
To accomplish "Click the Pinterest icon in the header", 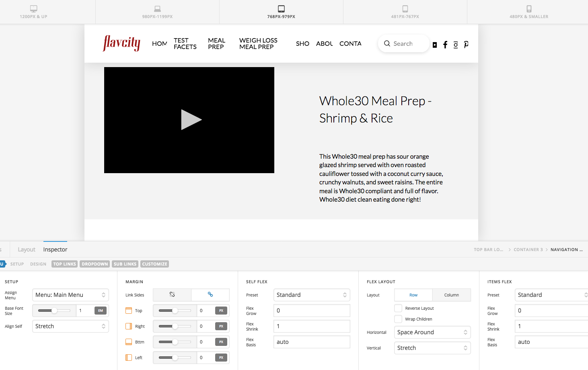I will pos(466,45).
